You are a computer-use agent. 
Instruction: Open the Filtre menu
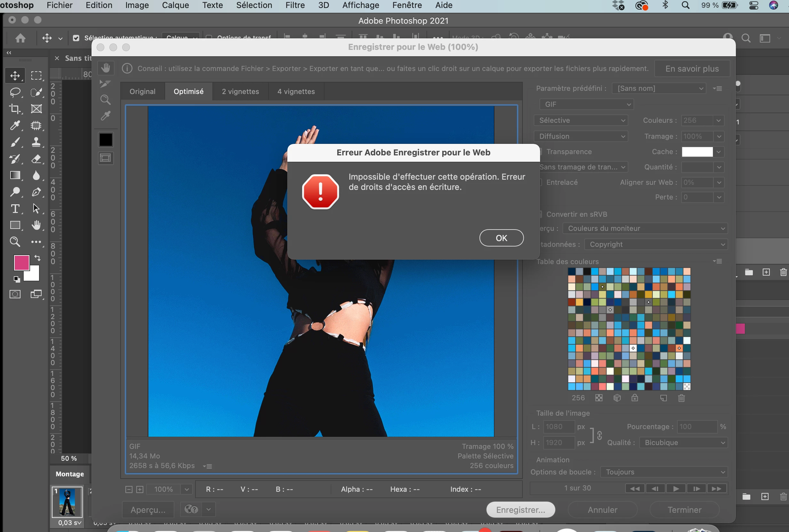tap(295, 5)
